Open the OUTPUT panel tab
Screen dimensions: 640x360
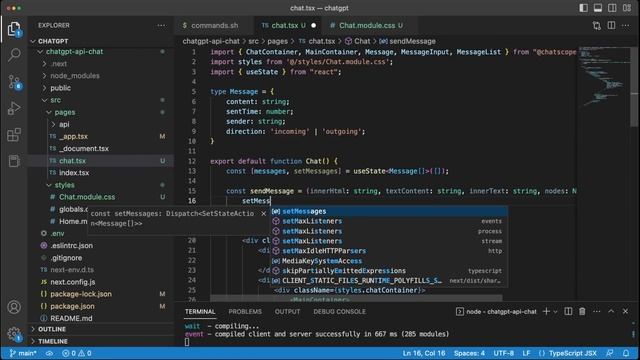(x=287, y=311)
